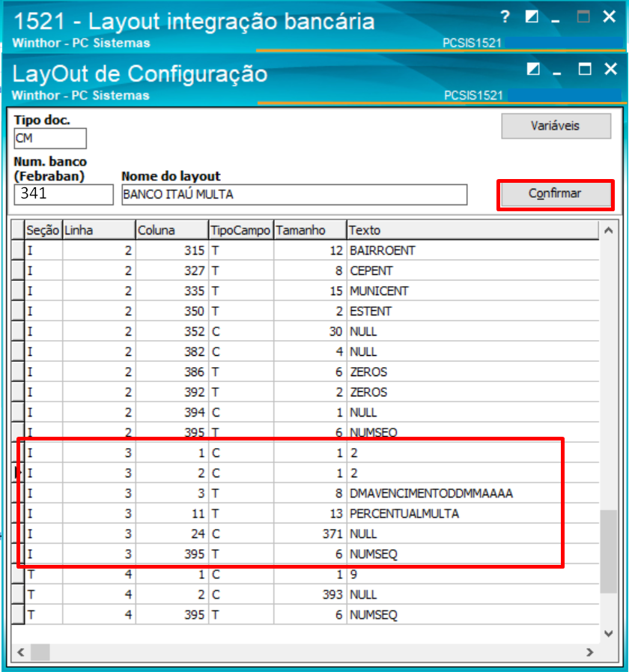Click the Coluna value 327
This screenshot has width=629, height=672.
172,271
